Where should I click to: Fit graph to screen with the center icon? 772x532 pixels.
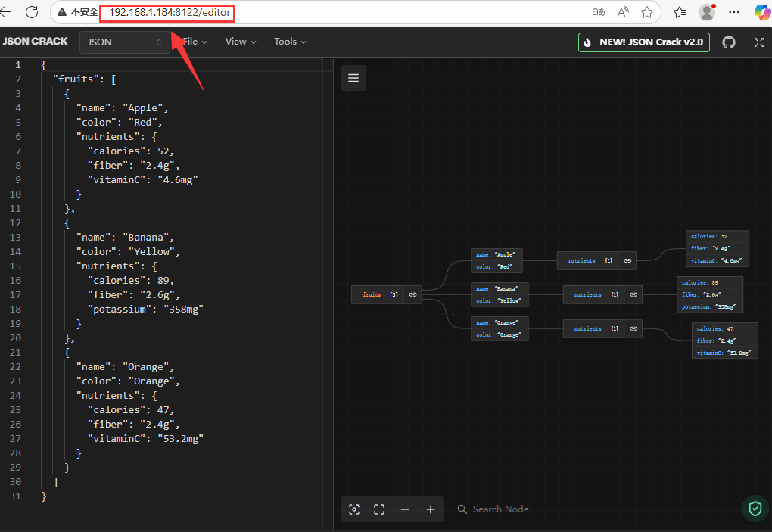(379, 509)
